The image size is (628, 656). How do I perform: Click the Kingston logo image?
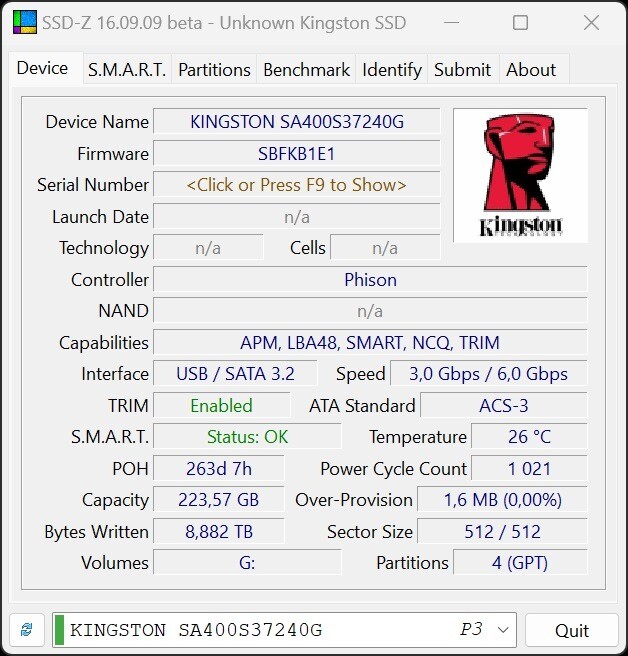pyautogui.click(x=520, y=175)
